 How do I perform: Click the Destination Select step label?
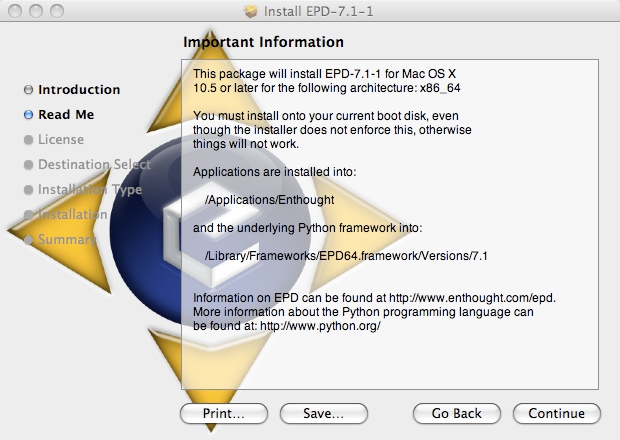coord(94,164)
